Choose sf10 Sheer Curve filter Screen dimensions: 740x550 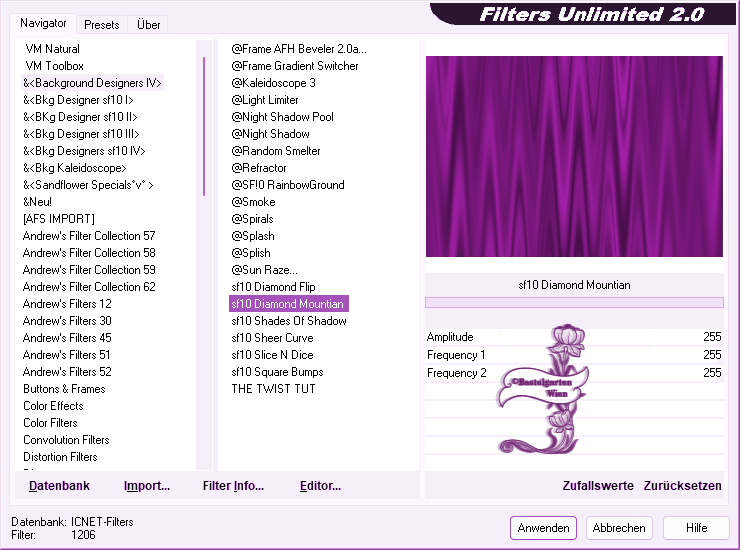pos(272,338)
